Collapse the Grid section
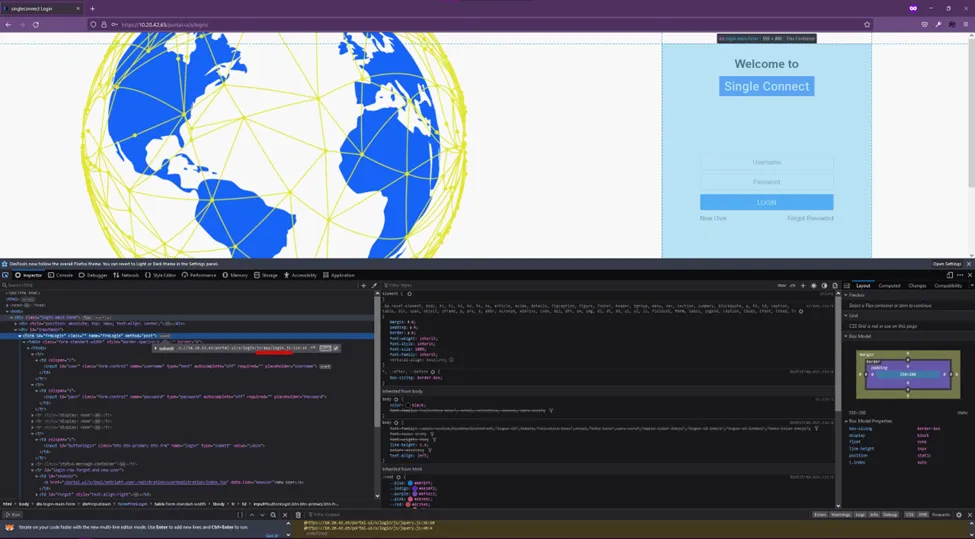 click(x=846, y=316)
